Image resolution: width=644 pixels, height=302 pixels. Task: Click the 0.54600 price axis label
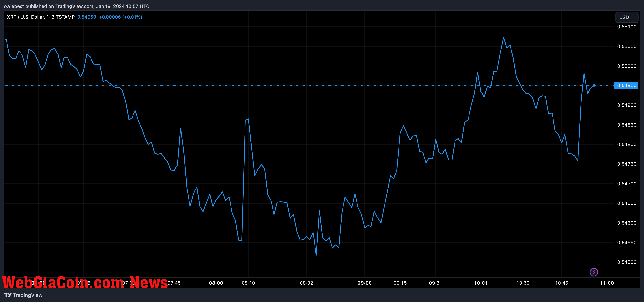(x=627, y=223)
